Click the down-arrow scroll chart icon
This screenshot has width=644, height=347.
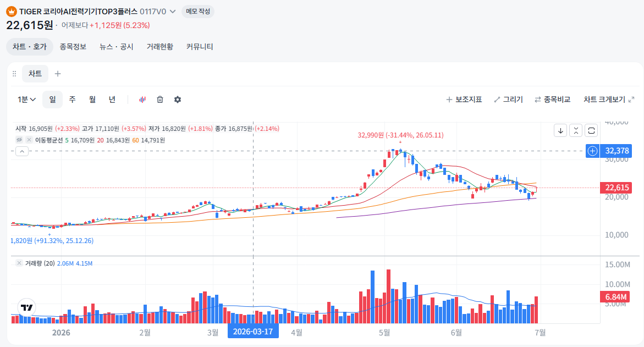560,130
